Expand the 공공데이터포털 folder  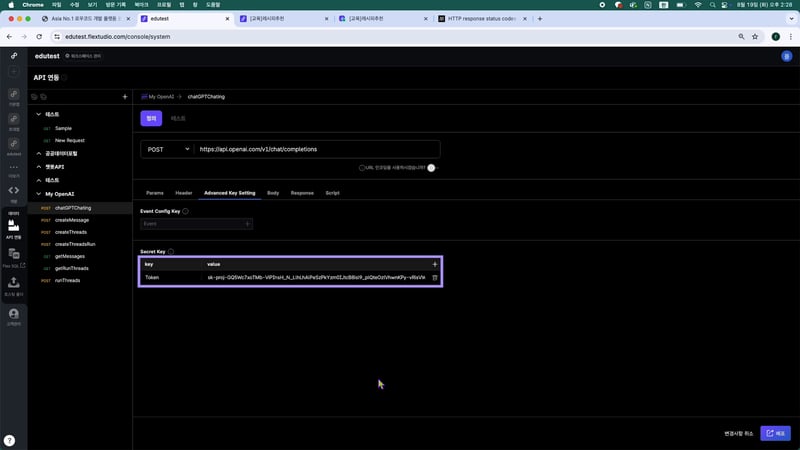click(x=38, y=153)
